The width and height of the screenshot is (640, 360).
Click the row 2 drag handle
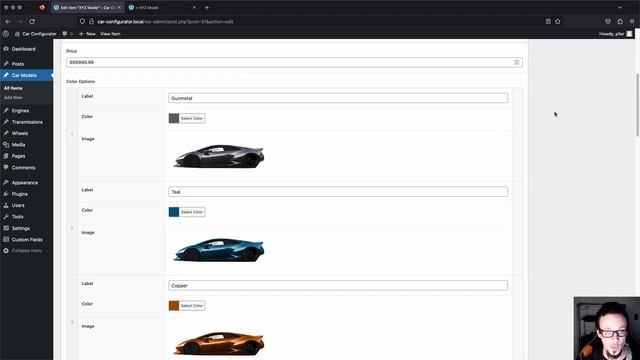pyautogui.click(x=72, y=228)
